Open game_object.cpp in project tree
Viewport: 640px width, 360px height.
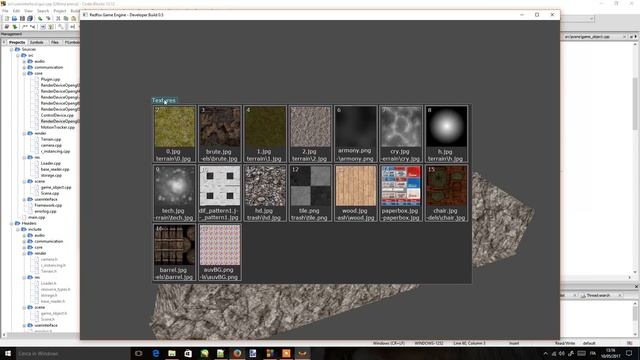(56, 187)
